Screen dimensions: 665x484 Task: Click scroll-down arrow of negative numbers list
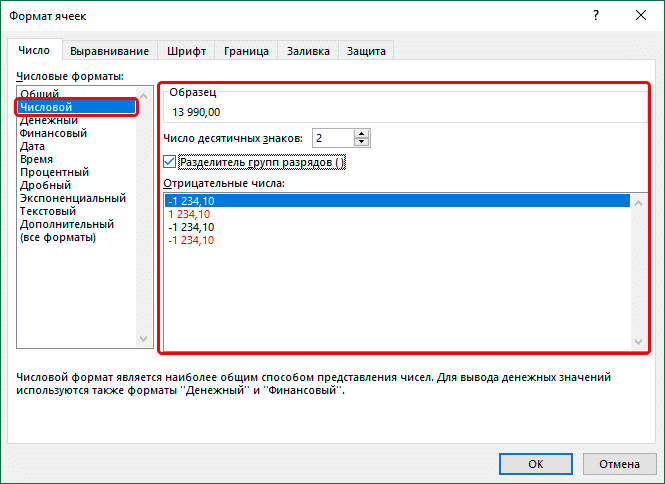point(638,341)
